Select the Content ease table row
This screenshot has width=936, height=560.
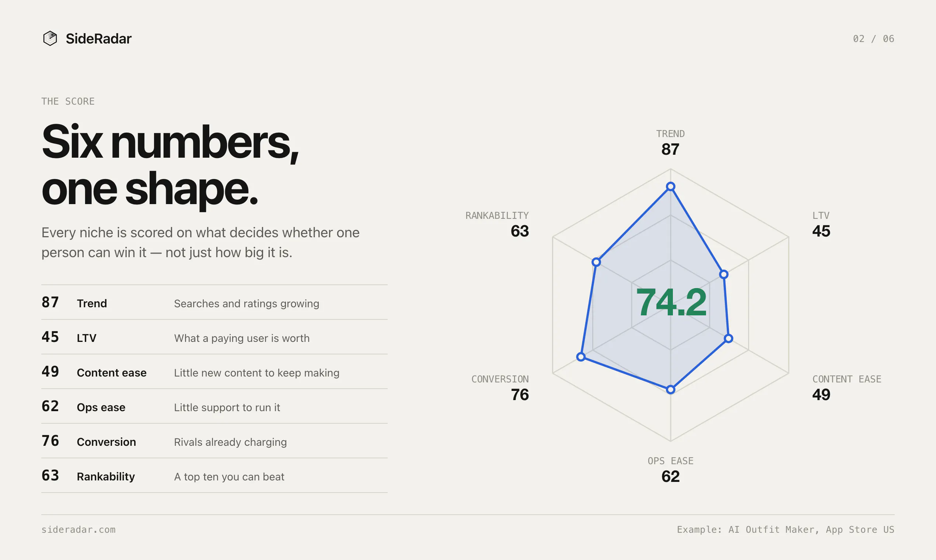click(x=214, y=372)
